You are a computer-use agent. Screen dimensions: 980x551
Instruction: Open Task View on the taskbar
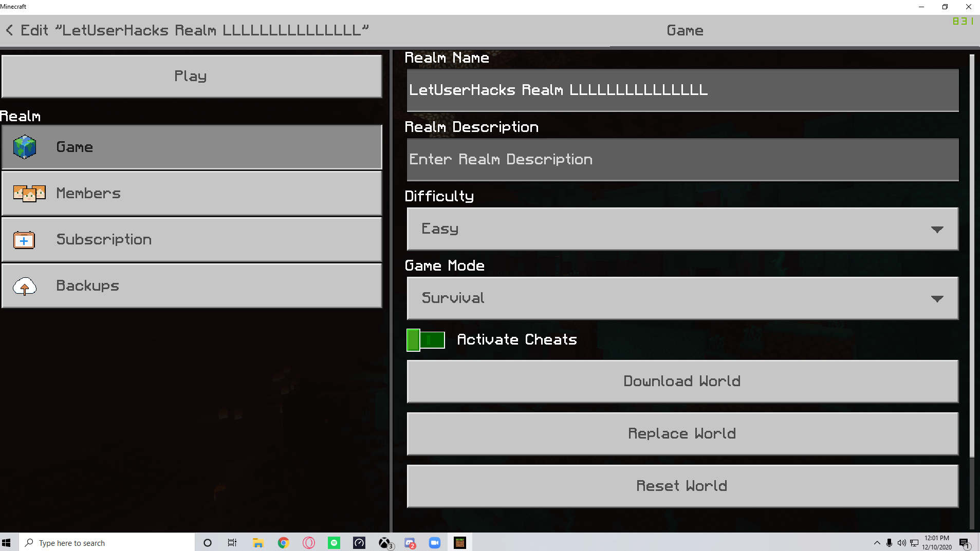[232, 543]
